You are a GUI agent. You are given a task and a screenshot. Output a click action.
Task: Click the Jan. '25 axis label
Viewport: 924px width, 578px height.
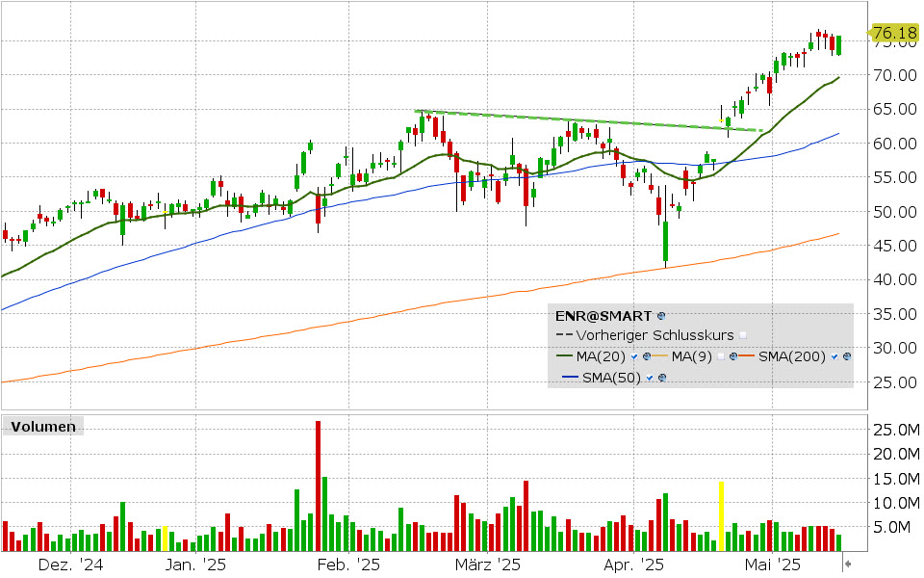(195, 565)
